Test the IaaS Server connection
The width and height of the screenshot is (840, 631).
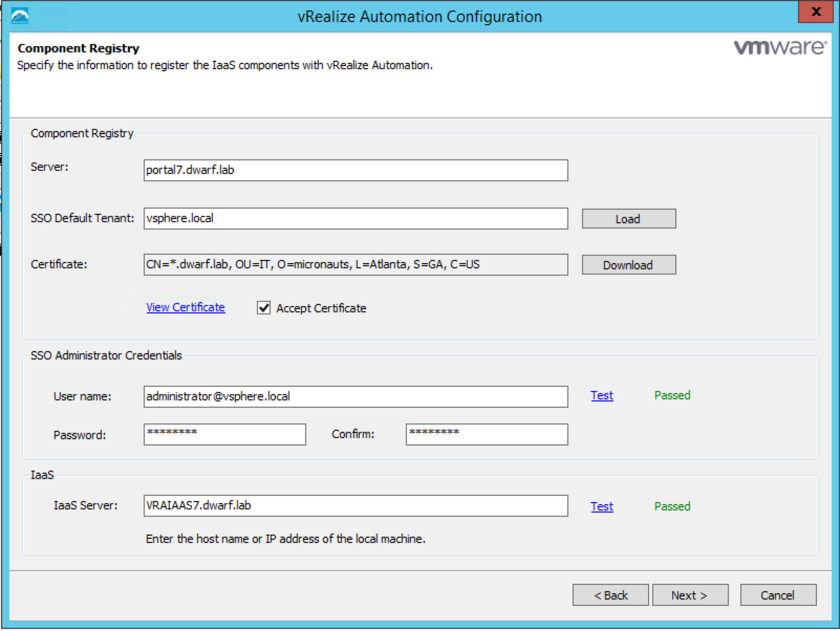[x=602, y=506]
